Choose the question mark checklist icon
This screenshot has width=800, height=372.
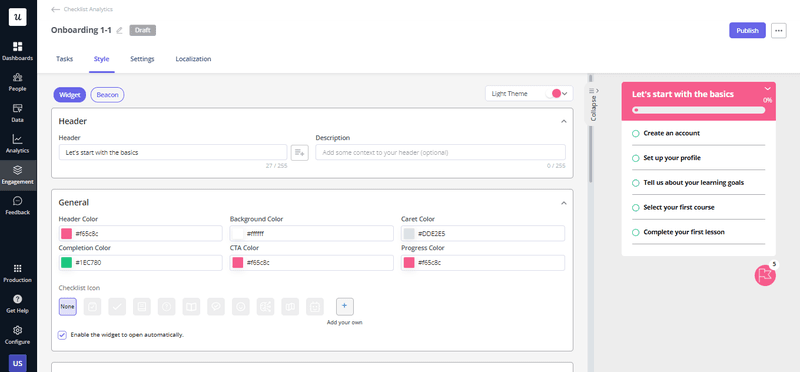[x=166, y=307]
